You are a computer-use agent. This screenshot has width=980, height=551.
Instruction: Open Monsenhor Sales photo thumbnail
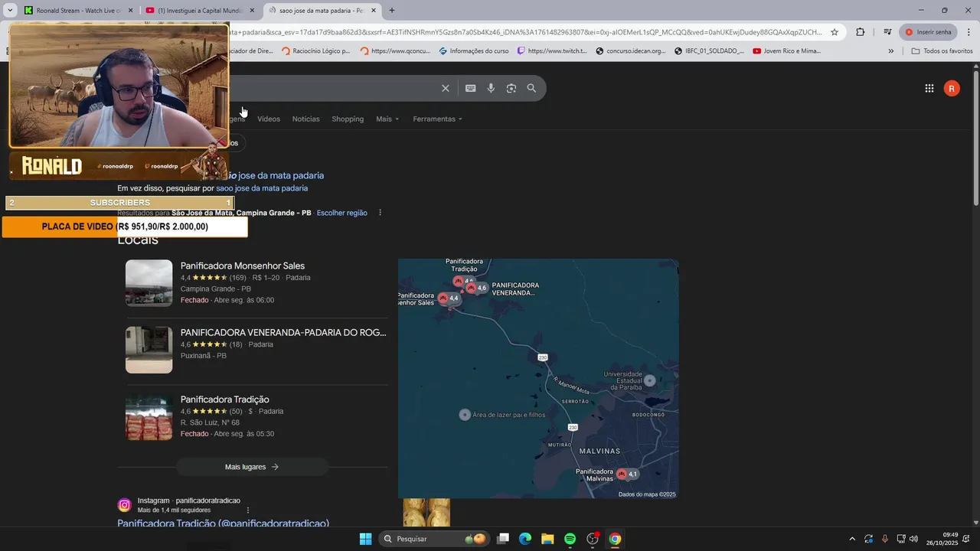tap(149, 283)
